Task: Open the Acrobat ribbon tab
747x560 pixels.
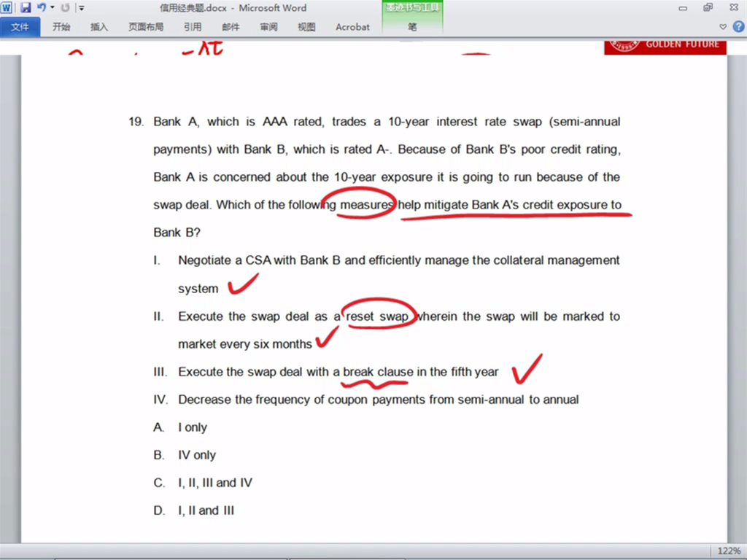Action: tap(352, 27)
